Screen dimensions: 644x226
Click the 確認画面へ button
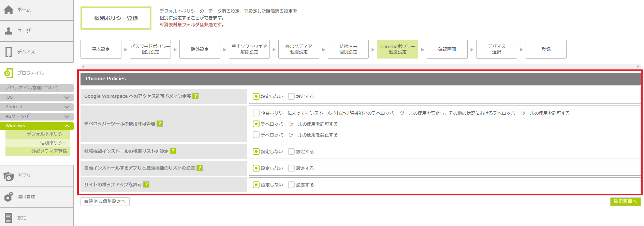click(x=625, y=201)
